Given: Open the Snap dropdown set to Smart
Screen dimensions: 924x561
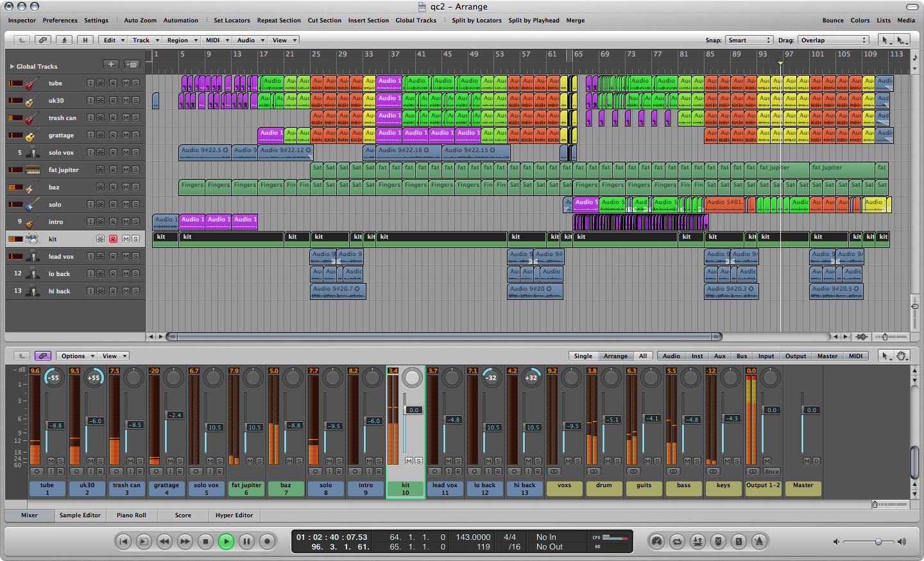Looking at the screenshot, I should click(x=749, y=40).
